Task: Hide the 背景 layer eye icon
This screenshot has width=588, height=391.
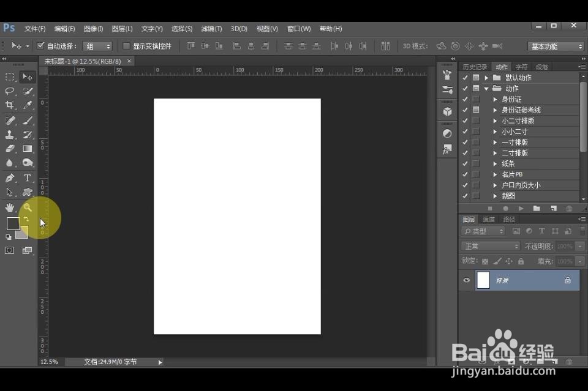Action: coord(467,280)
